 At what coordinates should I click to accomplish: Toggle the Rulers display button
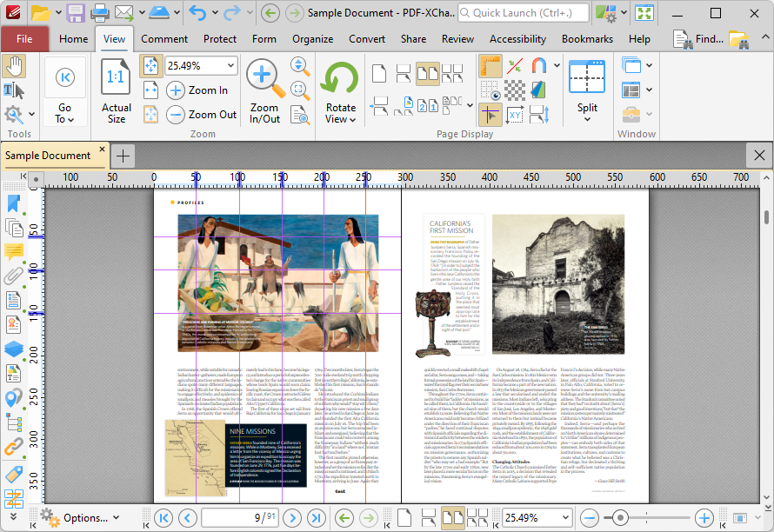click(490, 66)
